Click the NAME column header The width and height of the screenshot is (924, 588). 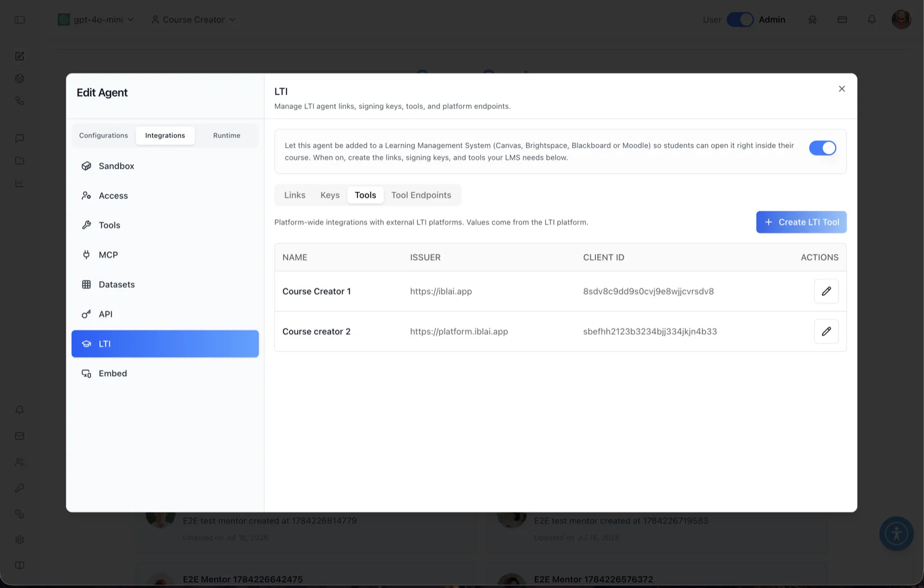pyautogui.click(x=295, y=257)
